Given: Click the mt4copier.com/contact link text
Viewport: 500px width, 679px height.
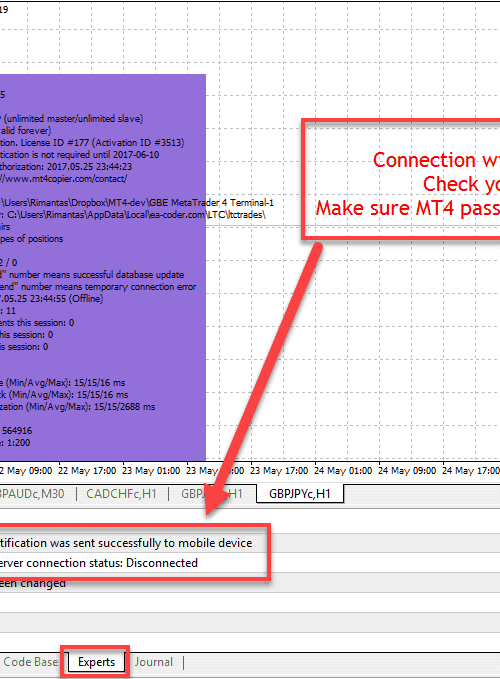Looking at the screenshot, I should click(x=63, y=179).
